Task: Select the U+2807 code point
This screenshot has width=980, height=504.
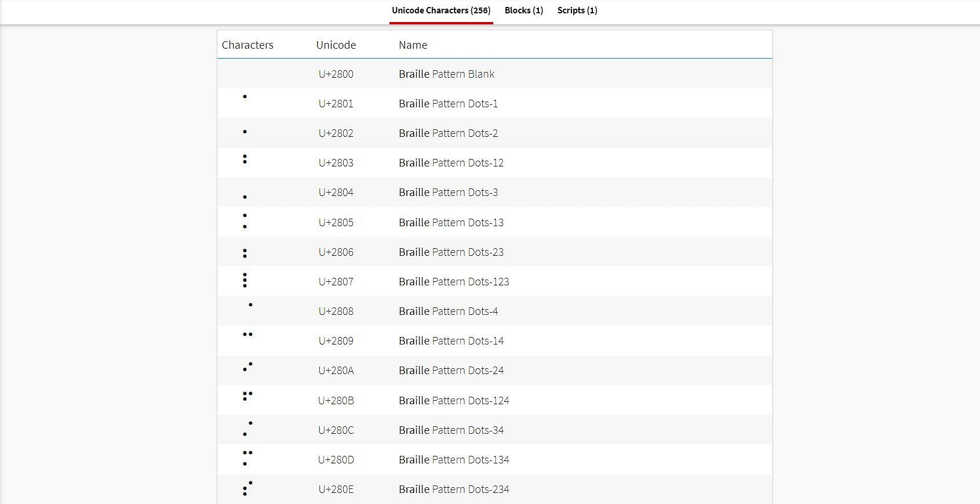Action: pos(336,281)
